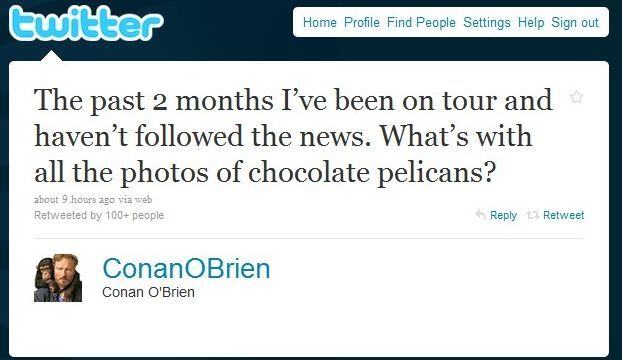The width and height of the screenshot is (622, 360).
Task: Open the 'about 9 hours ago' timestamp
Action: tap(74, 199)
